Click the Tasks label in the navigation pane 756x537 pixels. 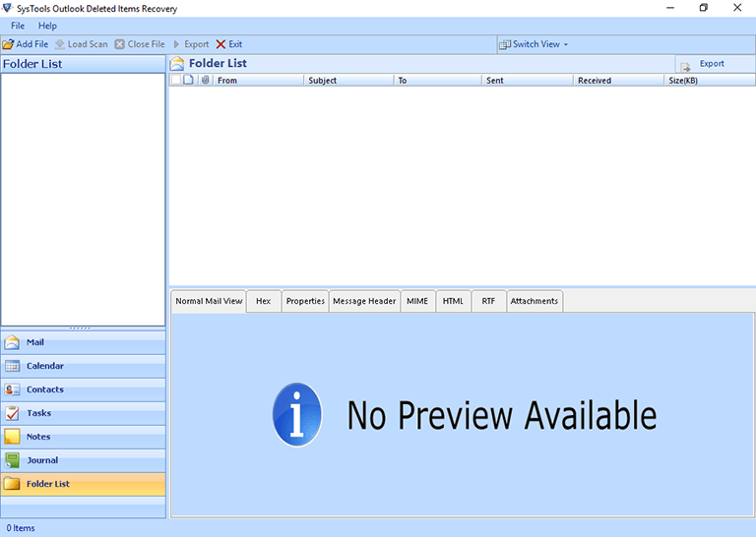(39, 413)
